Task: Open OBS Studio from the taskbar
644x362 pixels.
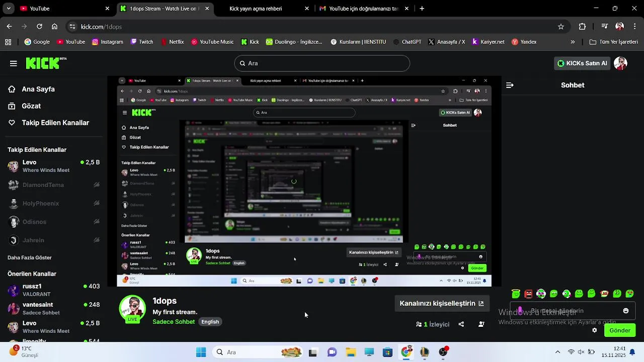Action: (443, 352)
